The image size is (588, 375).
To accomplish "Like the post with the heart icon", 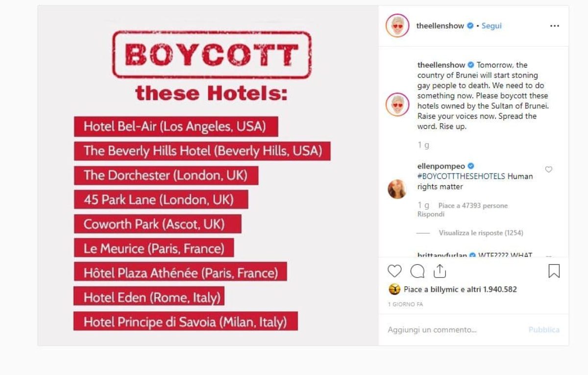I will point(394,271).
